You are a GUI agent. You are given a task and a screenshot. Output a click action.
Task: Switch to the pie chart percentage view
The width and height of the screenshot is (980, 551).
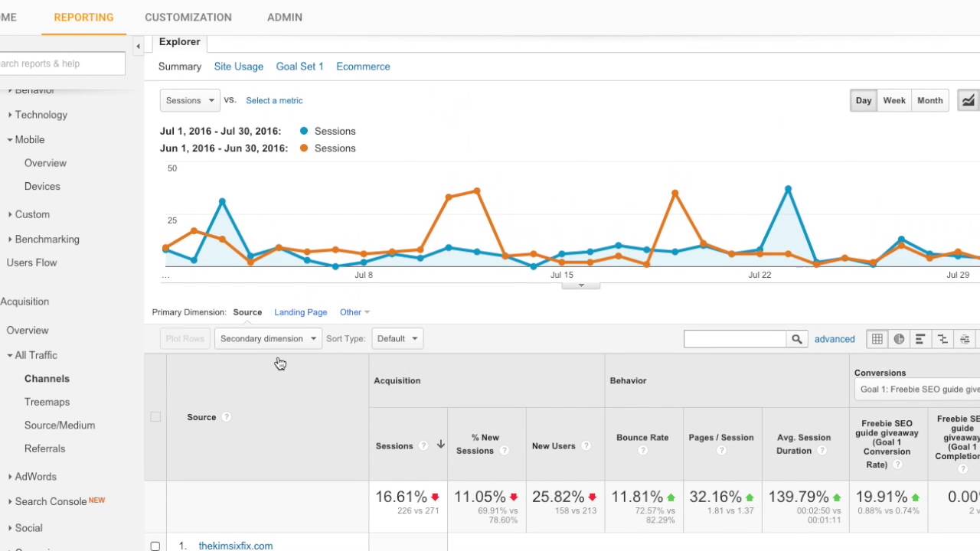click(899, 339)
